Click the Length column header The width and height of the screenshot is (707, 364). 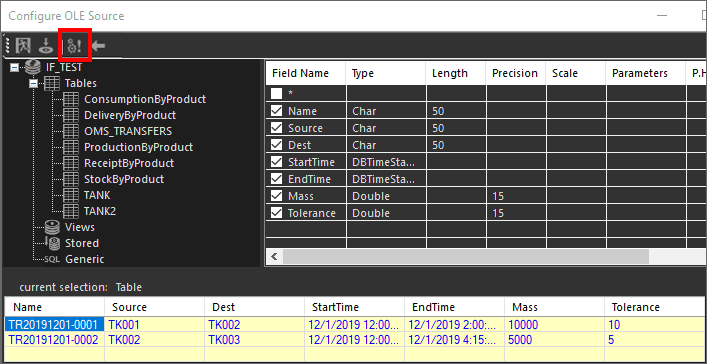pos(456,74)
